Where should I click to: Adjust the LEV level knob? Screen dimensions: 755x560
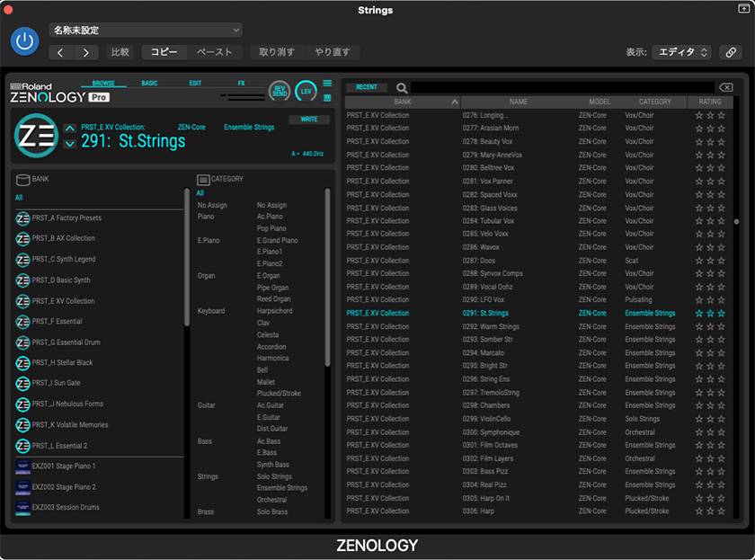tap(306, 91)
